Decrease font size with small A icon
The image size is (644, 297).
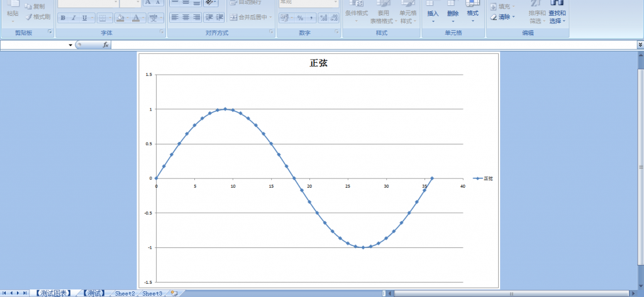[158, 3]
